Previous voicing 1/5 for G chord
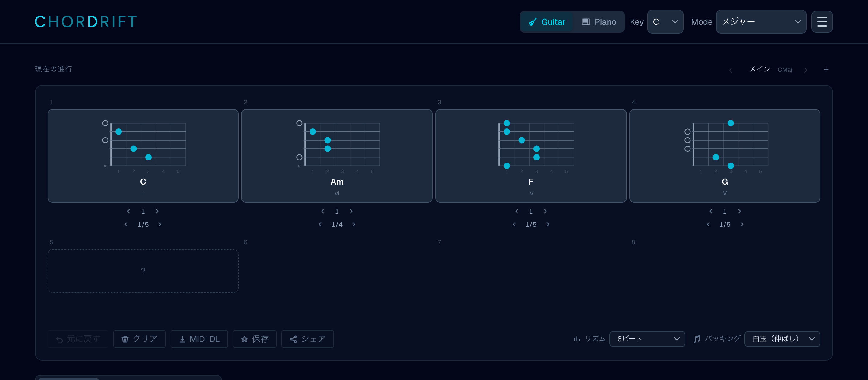Screen dimensions: 868x380 [708, 224]
